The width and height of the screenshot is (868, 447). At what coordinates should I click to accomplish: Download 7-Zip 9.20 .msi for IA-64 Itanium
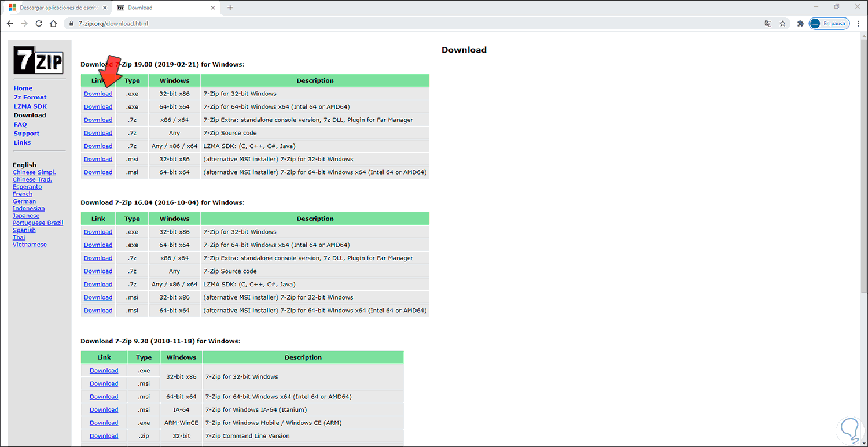pos(104,410)
